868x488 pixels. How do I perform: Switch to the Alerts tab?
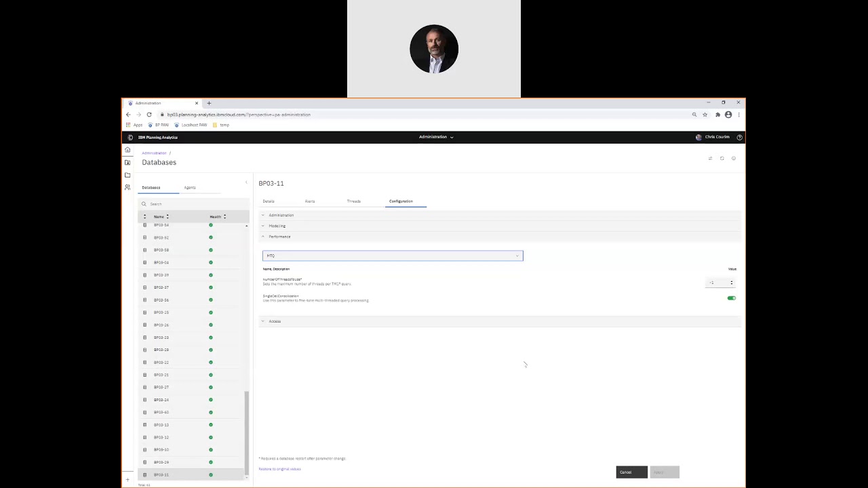point(310,201)
